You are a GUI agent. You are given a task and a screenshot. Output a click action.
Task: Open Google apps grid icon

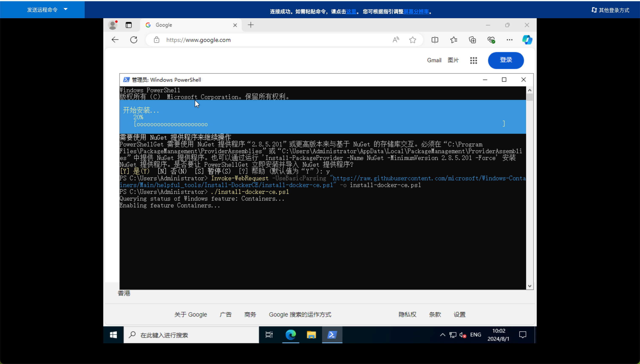coord(473,60)
